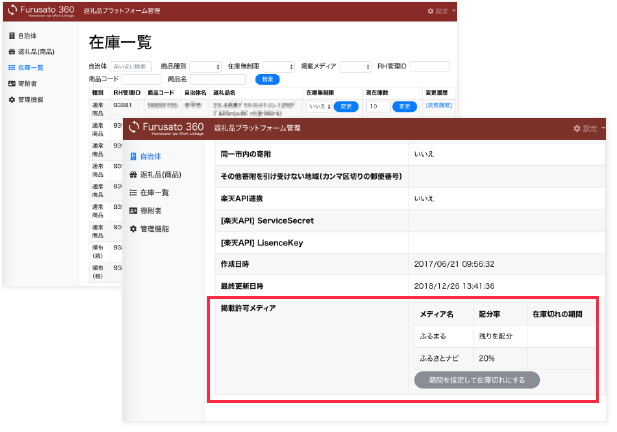Select 在庫一覧 menu text in back window
Image resolution: width=617 pixels, height=432 pixels.
tap(31, 68)
